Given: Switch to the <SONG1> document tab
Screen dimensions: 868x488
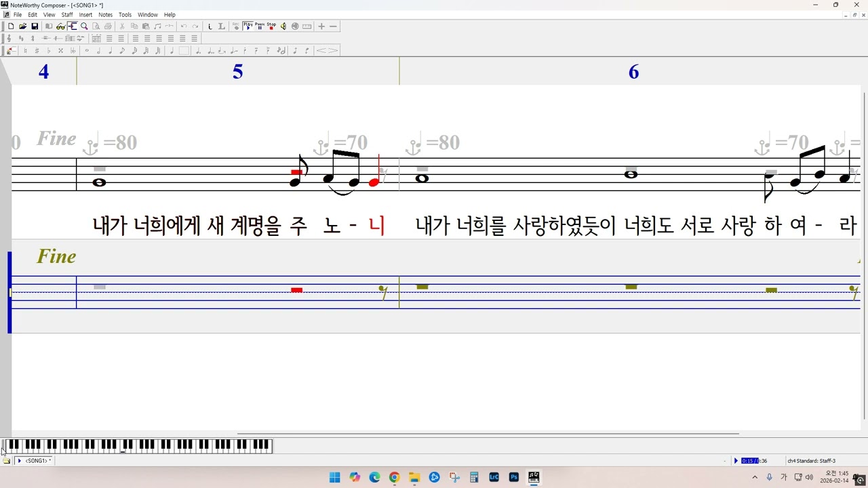Looking at the screenshot, I should (x=34, y=461).
